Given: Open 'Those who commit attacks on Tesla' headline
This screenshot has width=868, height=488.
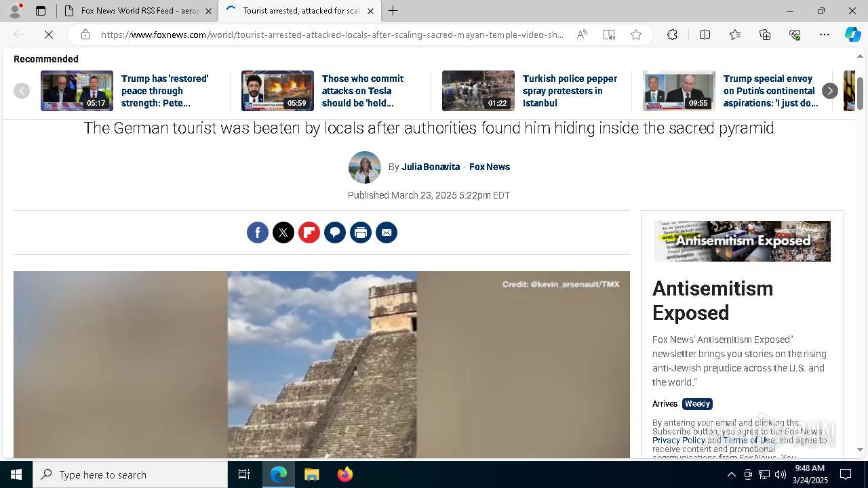Looking at the screenshot, I should [363, 91].
